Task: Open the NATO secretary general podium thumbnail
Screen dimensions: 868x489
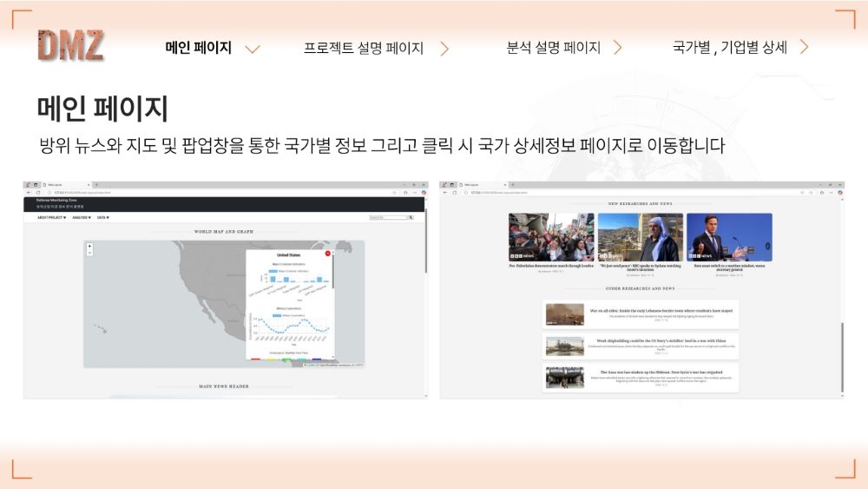Action: [x=730, y=237]
